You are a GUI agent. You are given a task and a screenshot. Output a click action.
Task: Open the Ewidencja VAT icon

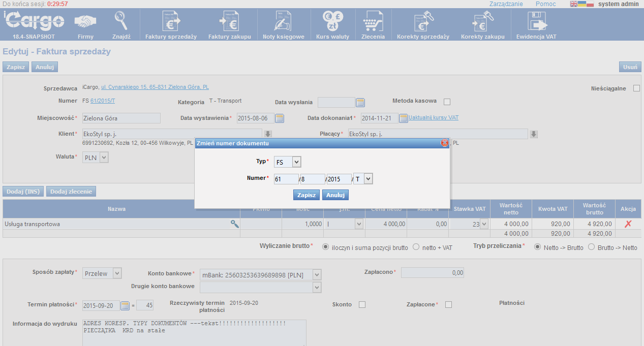point(536,22)
